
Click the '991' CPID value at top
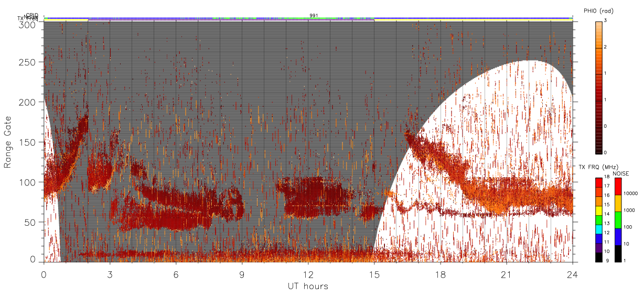tap(314, 16)
